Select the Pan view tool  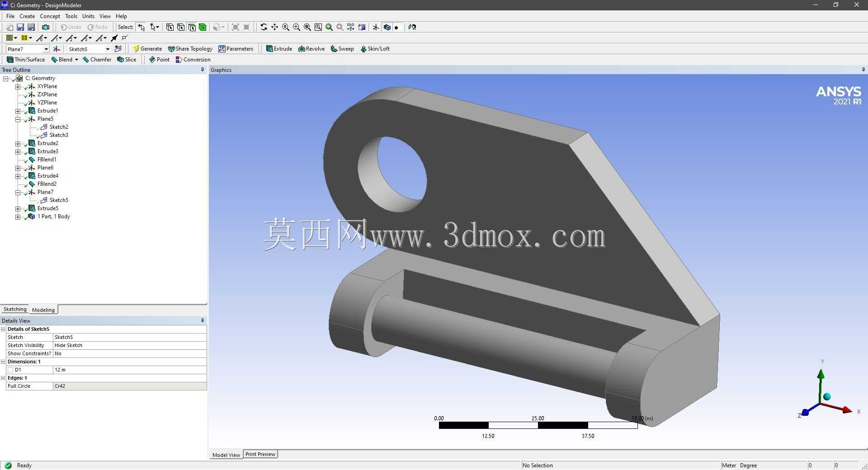coord(274,27)
